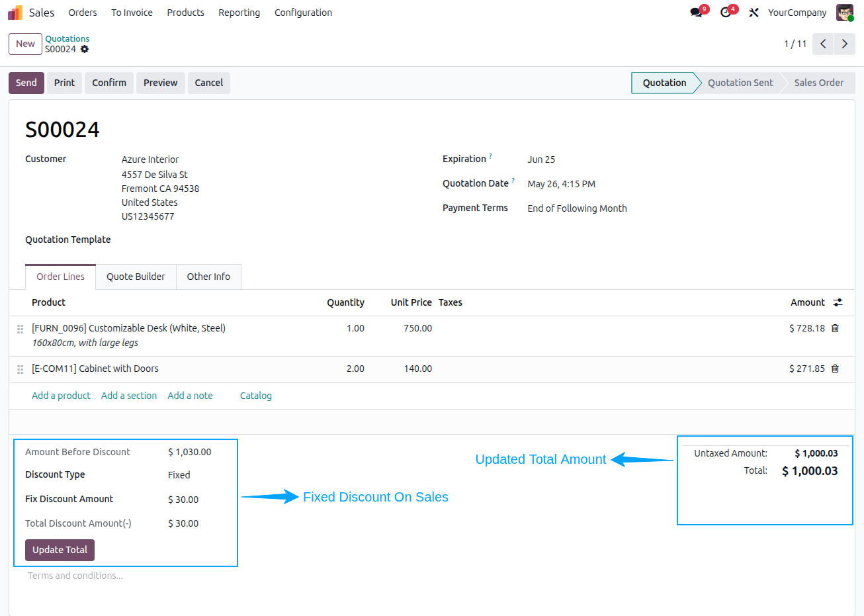Print the quotation
This screenshot has height=616, width=864.
click(64, 83)
